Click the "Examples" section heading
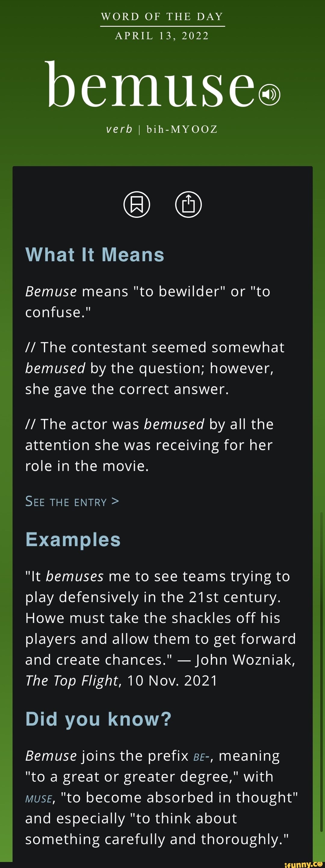Image resolution: width=325 pixels, height=868 pixels. click(x=73, y=539)
